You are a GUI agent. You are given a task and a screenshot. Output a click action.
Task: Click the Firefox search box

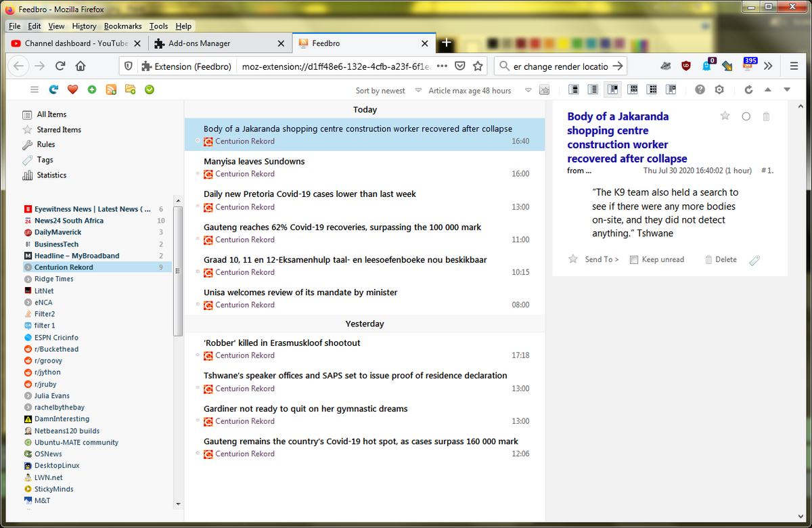pos(560,66)
